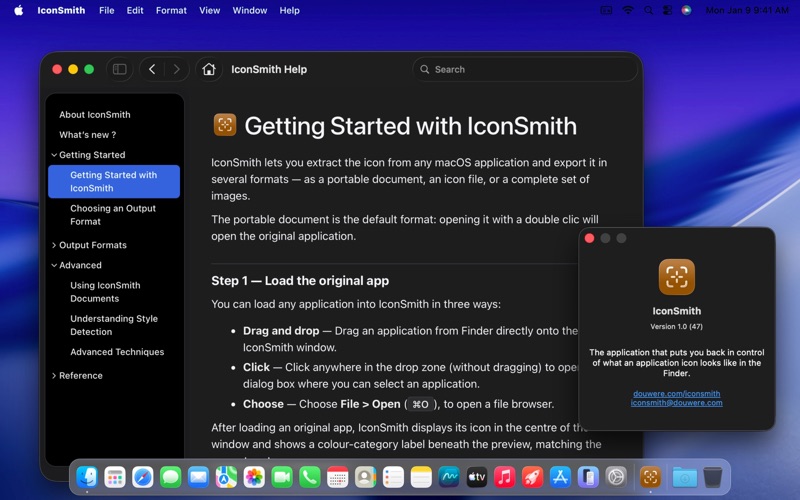This screenshot has width=800, height=500.
Task: Select About IconSmith in the sidebar
Action: click(x=94, y=115)
